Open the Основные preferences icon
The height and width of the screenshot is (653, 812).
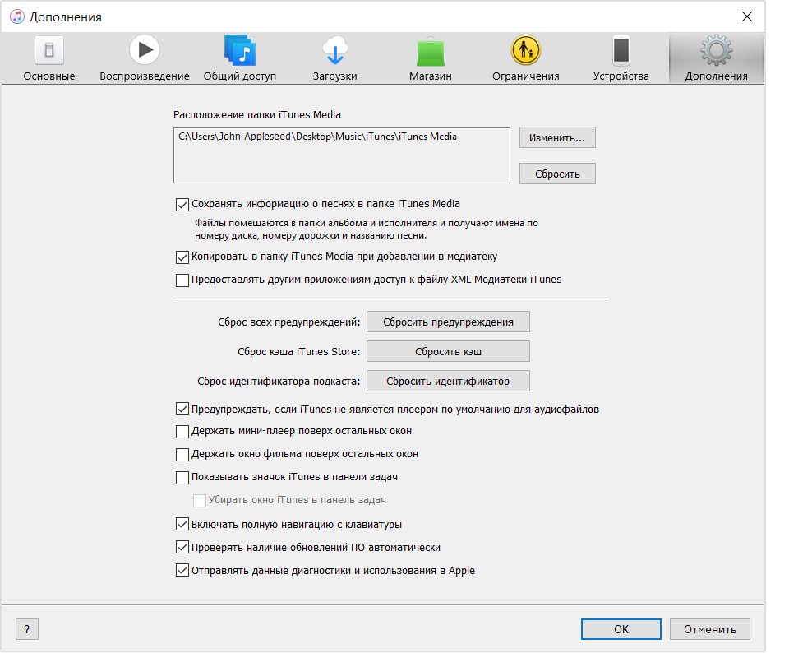tap(49, 51)
